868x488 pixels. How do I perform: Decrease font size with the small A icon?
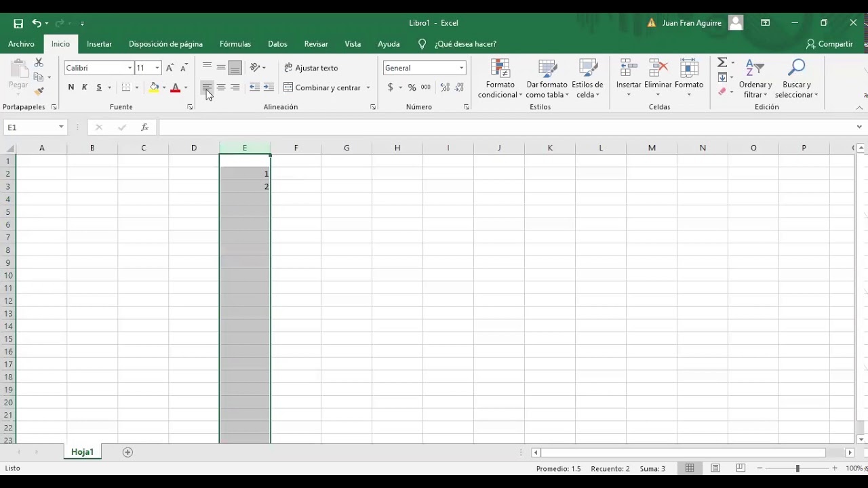(x=184, y=68)
